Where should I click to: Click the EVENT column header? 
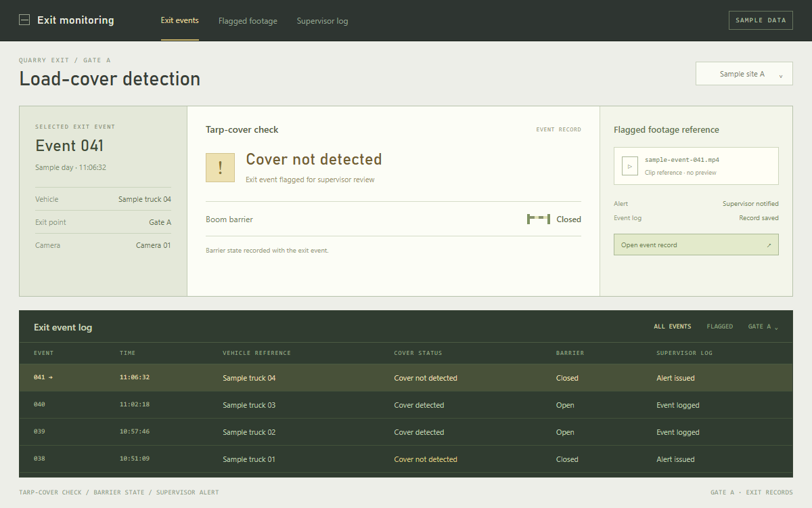point(43,353)
